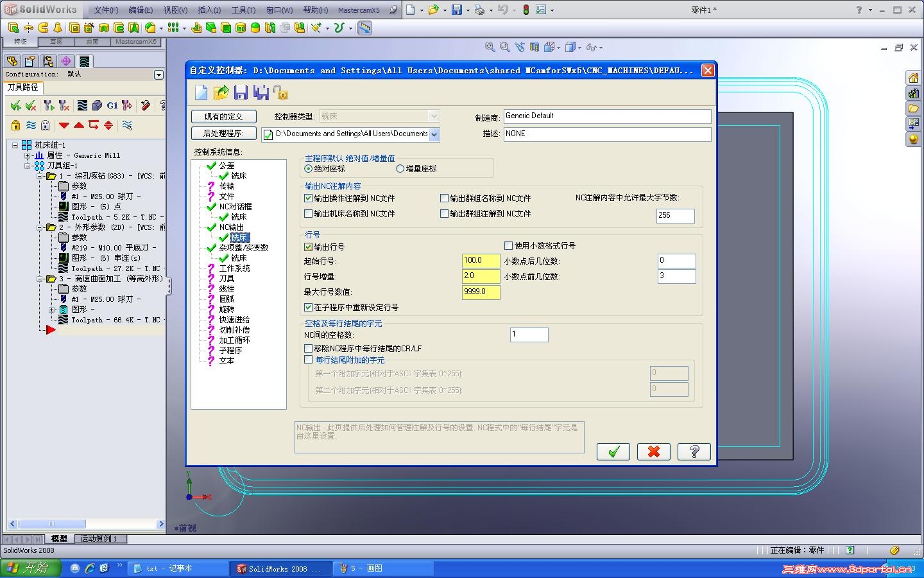
Task: Toggle output line numbers checkbox (输出行号)
Action: click(x=309, y=247)
